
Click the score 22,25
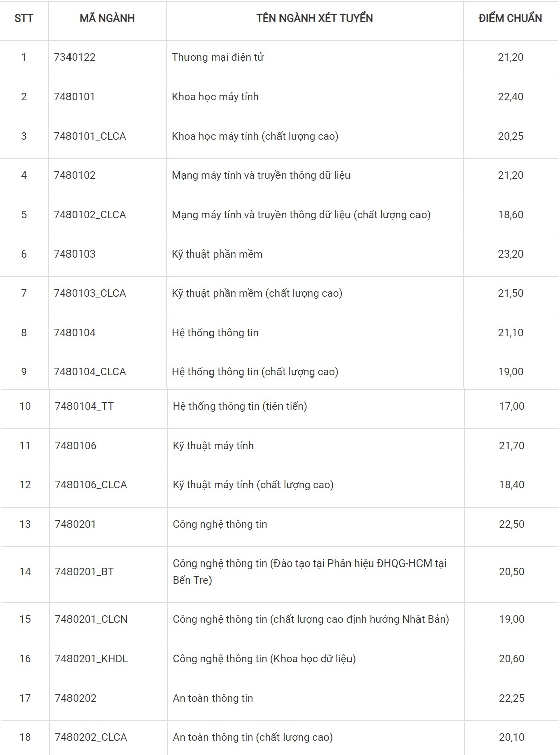tap(511, 698)
